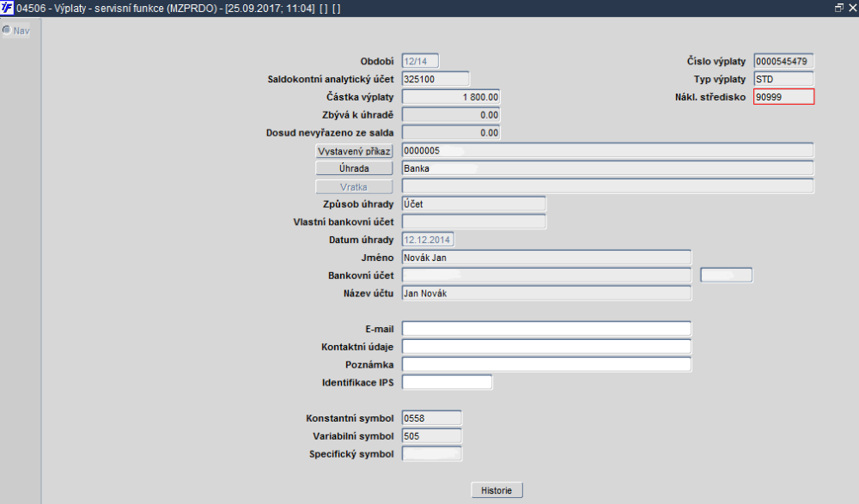The width and height of the screenshot is (859, 504).
Task: Focus the Způsob úhrady field with Účet
Action: pyautogui.click(x=474, y=203)
